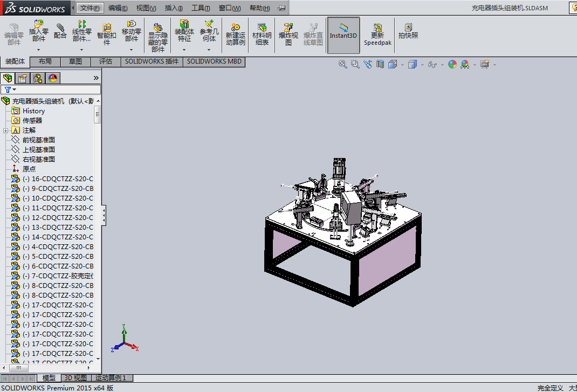This screenshot has height=392, width=577.
Task: Open the Hide/Show Items dropdown arrow
Action: (x=442, y=65)
